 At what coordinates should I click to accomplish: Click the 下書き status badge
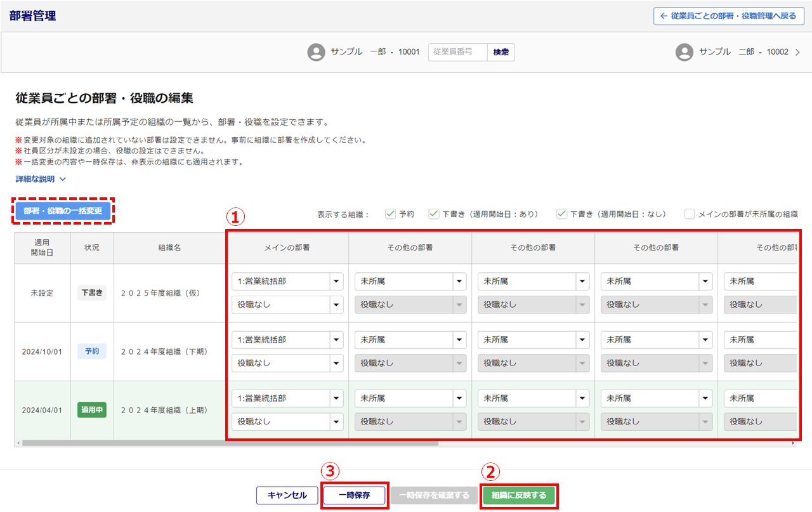pos(92,293)
